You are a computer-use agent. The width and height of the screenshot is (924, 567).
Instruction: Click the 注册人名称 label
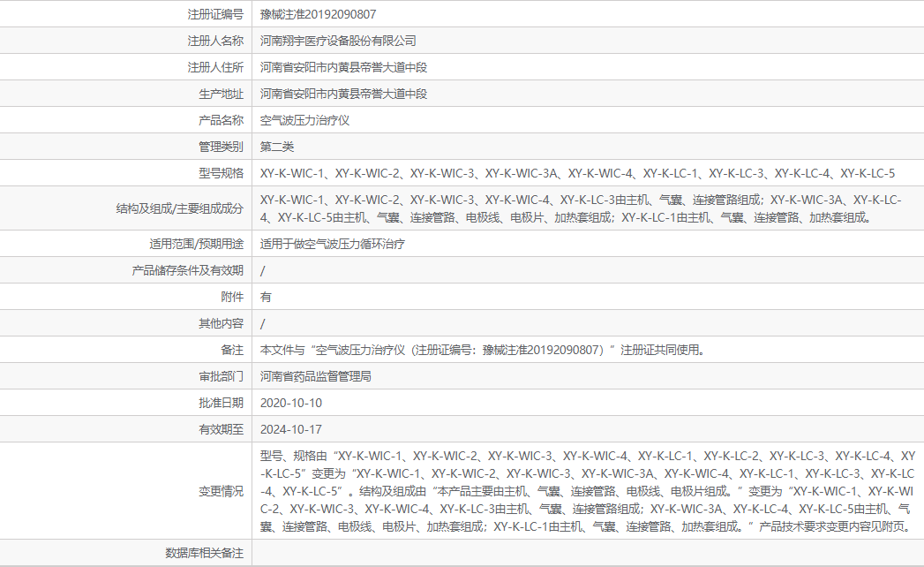pyautogui.click(x=215, y=41)
